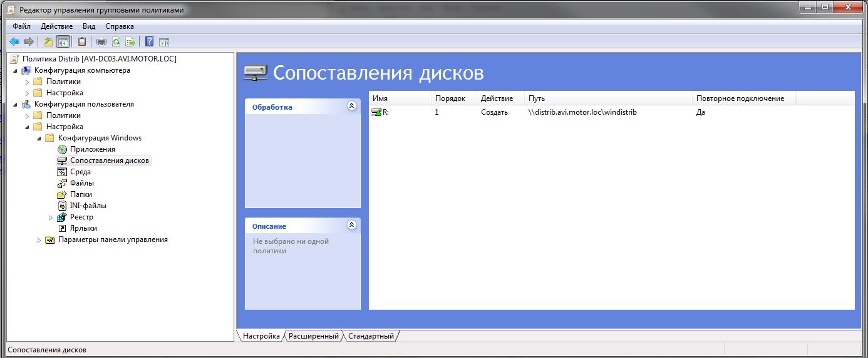Go up one level via folder-arrow icon
868x358 pixels.
click(48, 42)
